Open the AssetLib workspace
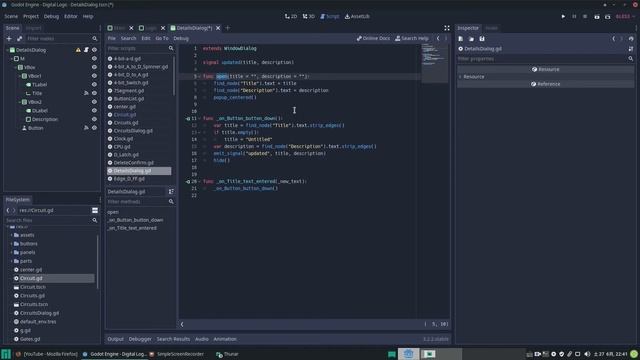This screenshot has width=640, height=360. coord(357,16)
